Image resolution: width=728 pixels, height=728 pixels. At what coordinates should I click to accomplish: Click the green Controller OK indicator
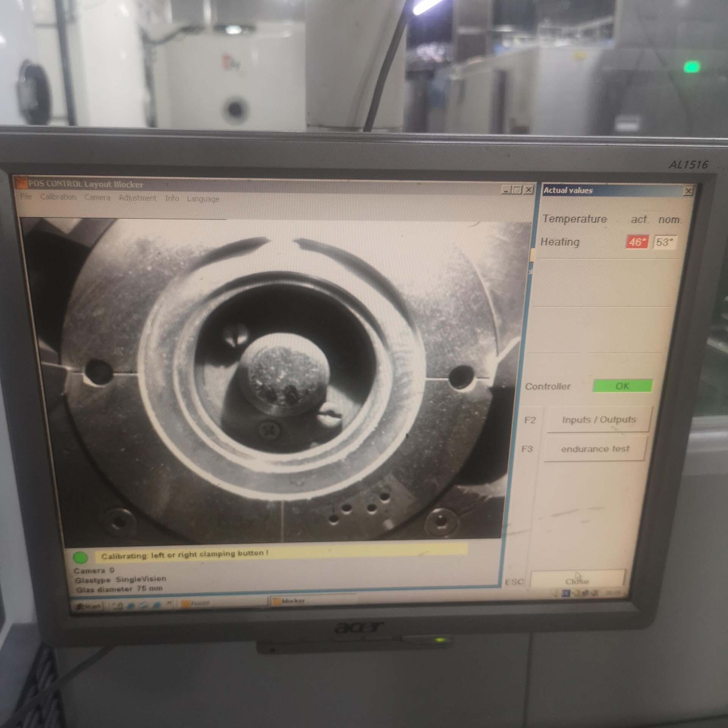(622, 386)
